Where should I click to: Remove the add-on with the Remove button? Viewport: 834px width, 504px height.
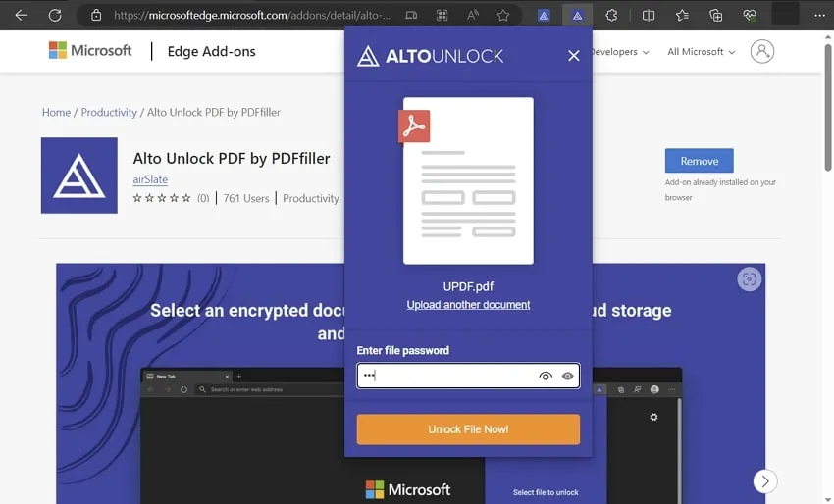(x=699, y=161)
